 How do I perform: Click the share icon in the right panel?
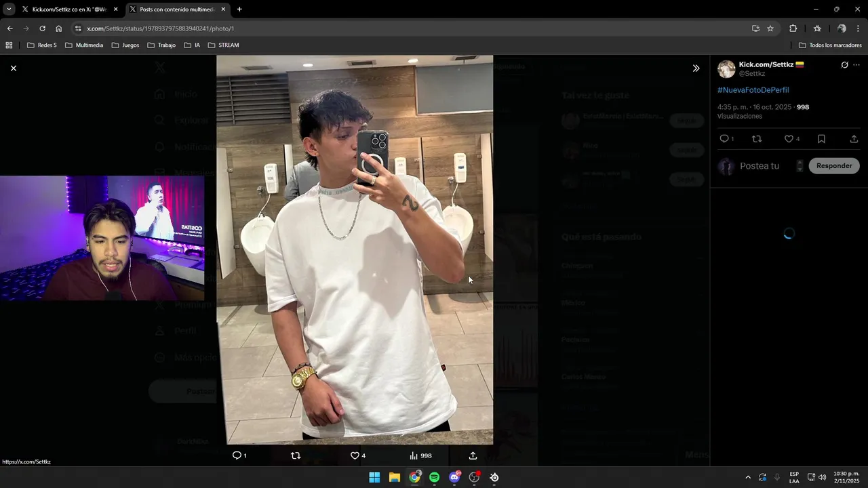tap(854, 139)
